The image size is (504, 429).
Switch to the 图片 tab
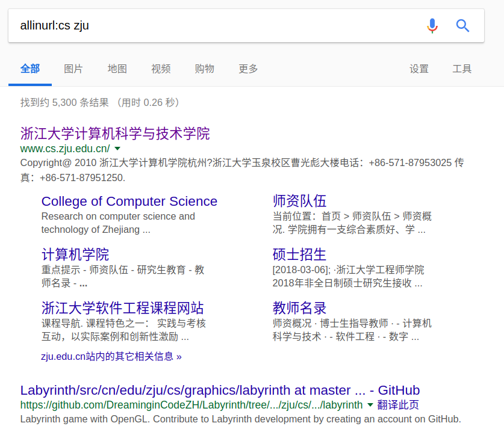[73, 69]
